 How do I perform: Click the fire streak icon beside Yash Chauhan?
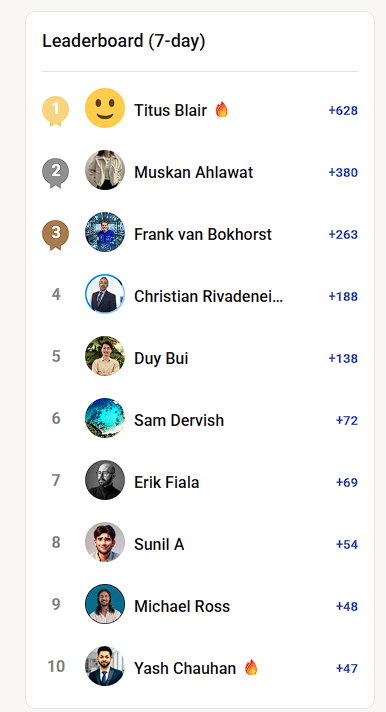[251, 668]
